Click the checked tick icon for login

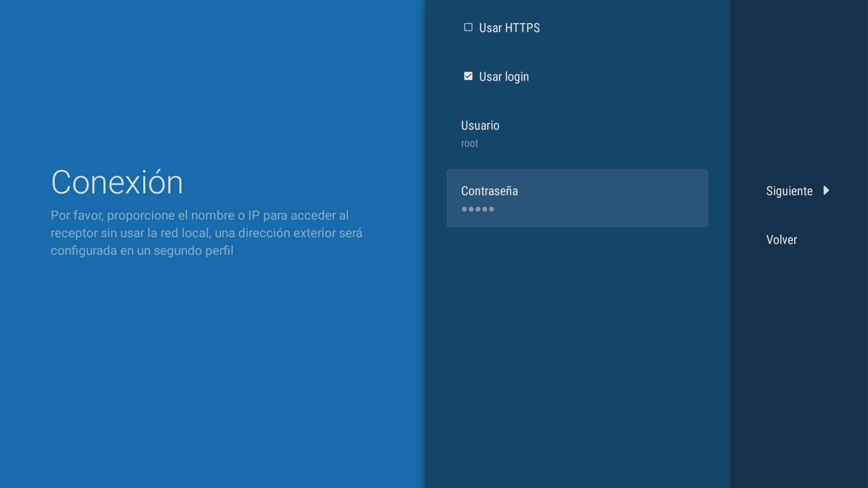click(x=468, y=76)
